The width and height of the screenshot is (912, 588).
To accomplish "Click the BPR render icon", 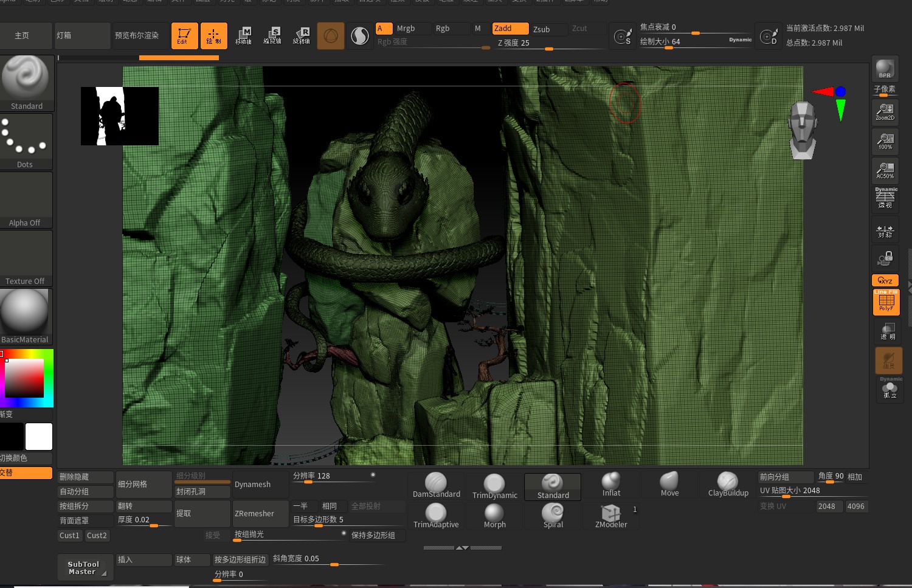I will [885, 68].
